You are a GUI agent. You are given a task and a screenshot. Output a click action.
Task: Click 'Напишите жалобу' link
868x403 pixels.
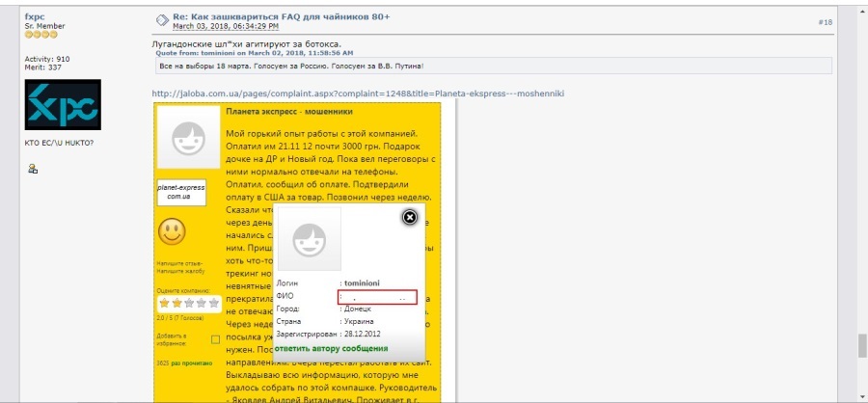[x=180, y=272]
